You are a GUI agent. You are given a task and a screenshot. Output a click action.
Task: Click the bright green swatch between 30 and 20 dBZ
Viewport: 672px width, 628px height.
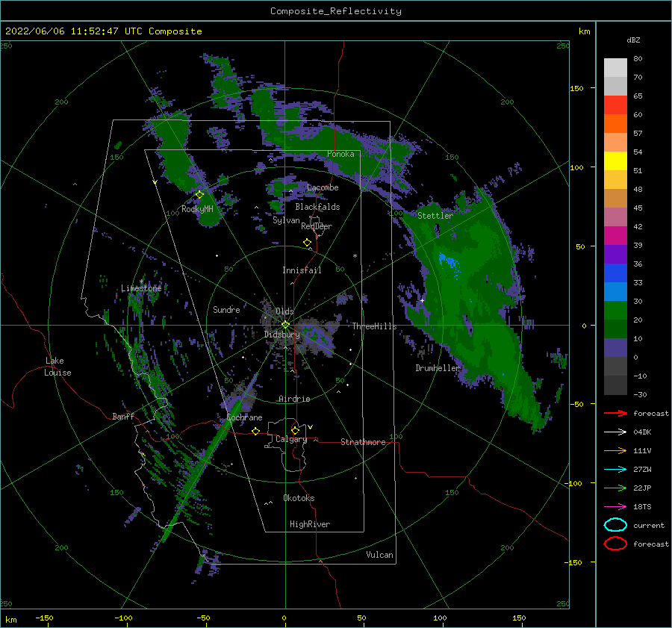pyautogui.click(x=615, y=311)
